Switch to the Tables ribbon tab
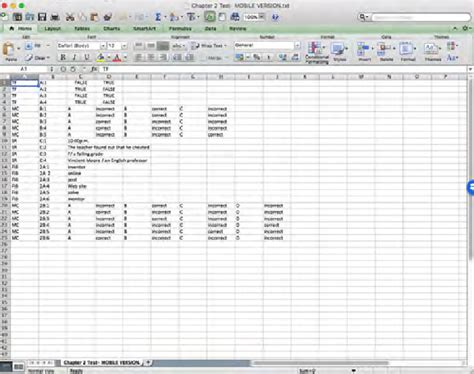Screen dimensions: 474x374 (x=82, y=29)
